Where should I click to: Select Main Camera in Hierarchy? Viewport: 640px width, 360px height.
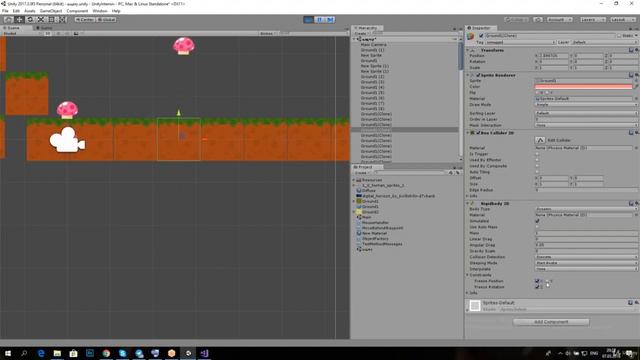coord(373,44)
